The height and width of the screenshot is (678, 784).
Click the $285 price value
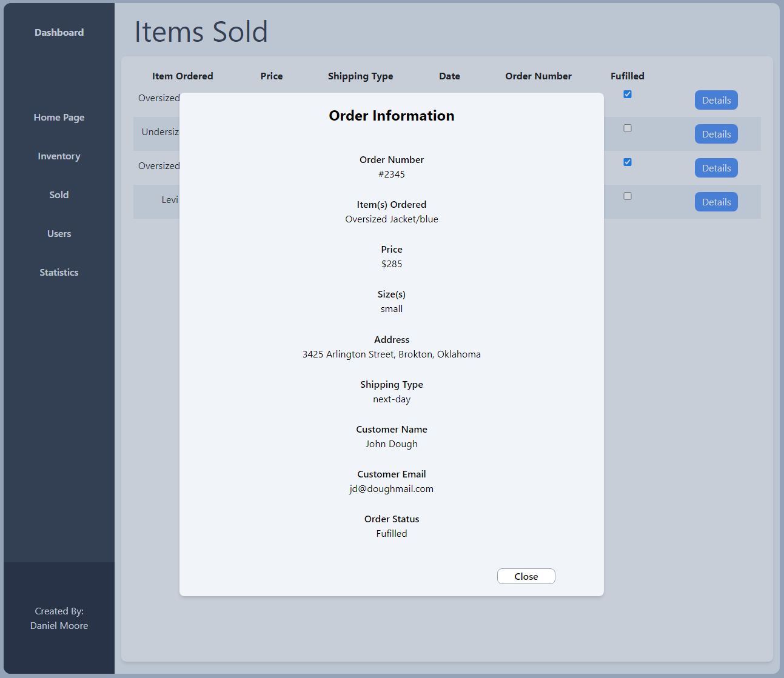tap(392, 264)
